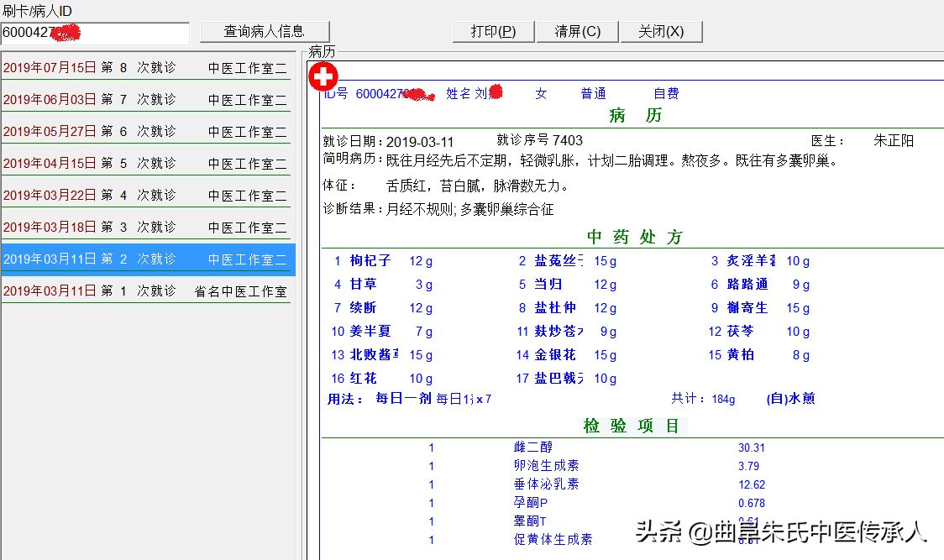
Task: Select the 2019年06月03日 第7次就诊 visit record
Action: [147, 98]
